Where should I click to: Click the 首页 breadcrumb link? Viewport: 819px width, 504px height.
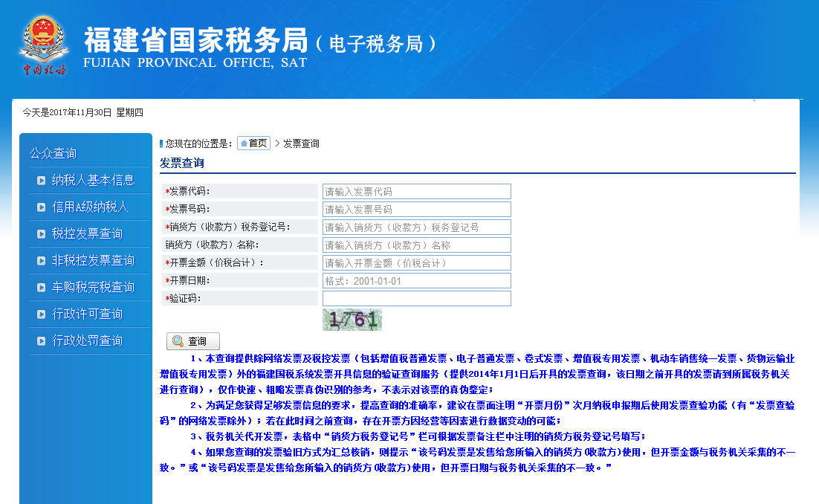[254, 143]
